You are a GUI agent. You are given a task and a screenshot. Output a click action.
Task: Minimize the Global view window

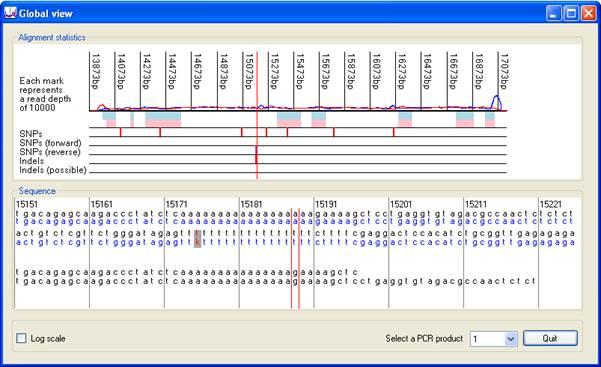pyautogui.click(x=553, y=13)
